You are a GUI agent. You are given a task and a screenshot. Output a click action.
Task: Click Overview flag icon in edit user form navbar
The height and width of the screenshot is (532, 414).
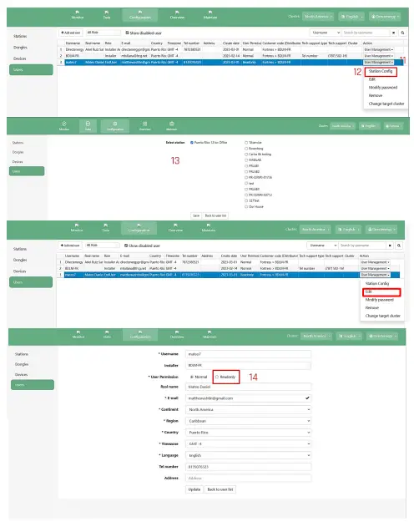pyautogui.click(x=177, y=332)
